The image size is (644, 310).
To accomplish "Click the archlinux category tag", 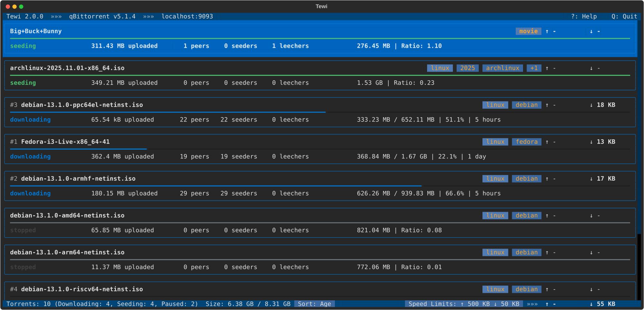I will (502, 68).
